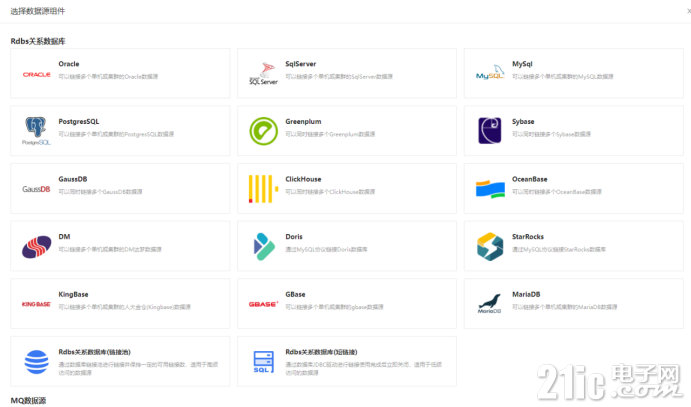Click the 选择数据源组件 dialog title

pos(37,11)
